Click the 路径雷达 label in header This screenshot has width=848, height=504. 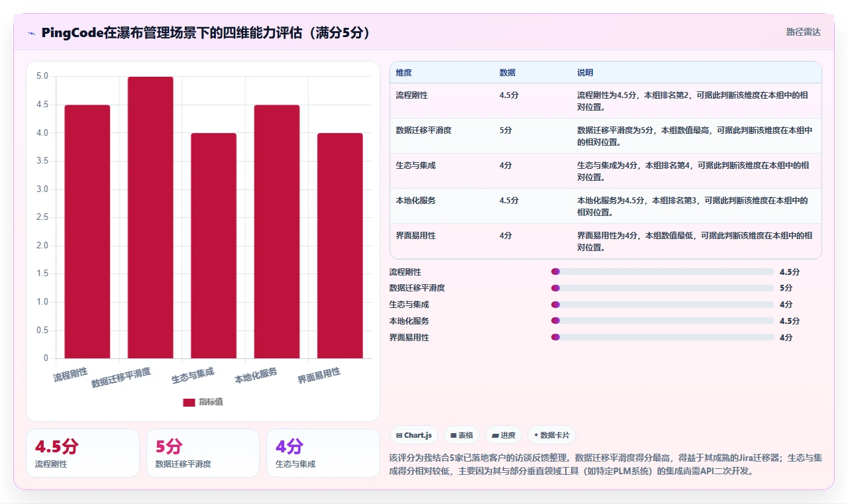click(x=803, y=32)
